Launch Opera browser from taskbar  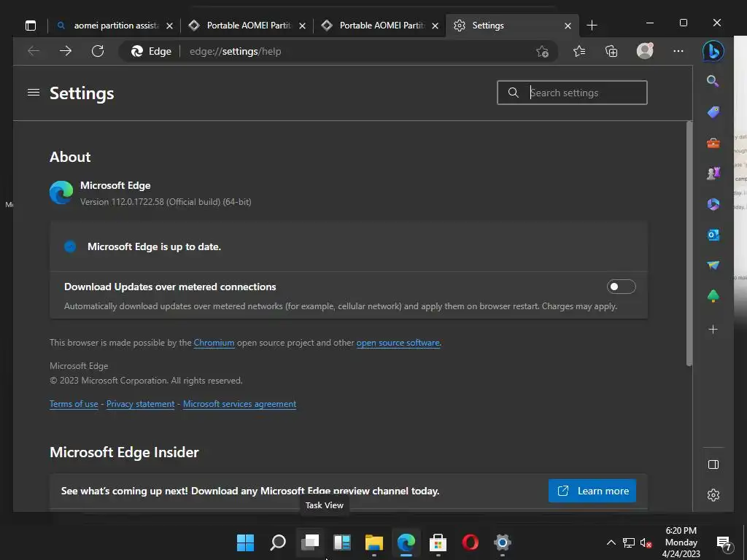click(x=471, y=542)
